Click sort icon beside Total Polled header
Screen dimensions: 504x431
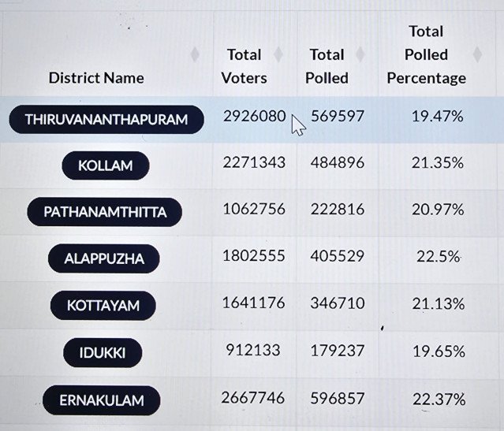tap(360, 54)
